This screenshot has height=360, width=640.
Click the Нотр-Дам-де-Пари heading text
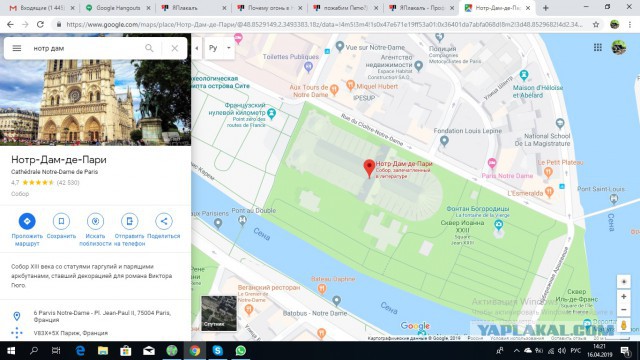click(59, 160)
